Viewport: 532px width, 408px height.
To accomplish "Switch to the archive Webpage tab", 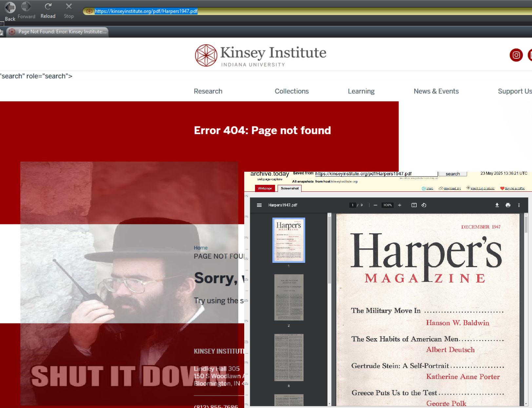I will click(265, 188).
